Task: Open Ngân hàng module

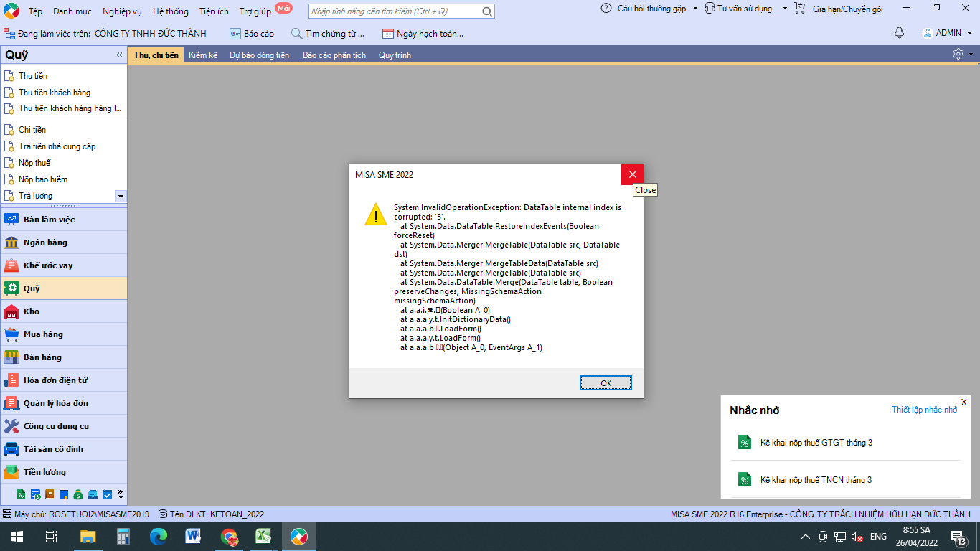Action: (x=64, y=242)
